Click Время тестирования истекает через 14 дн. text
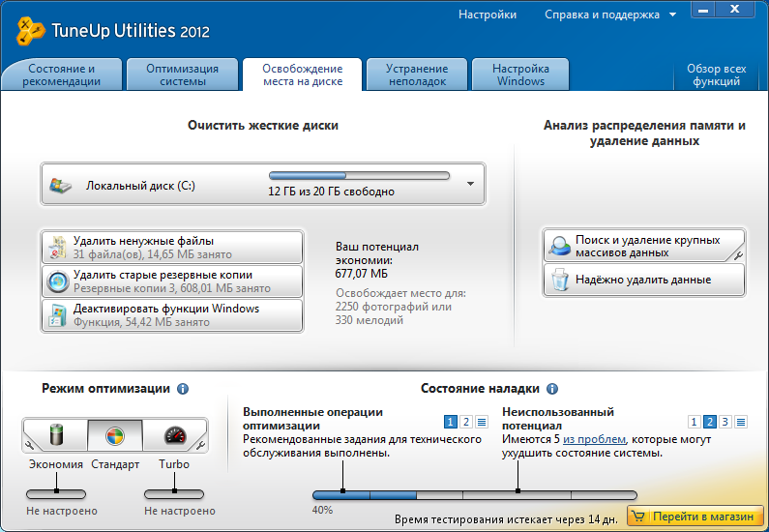Screen dimensions: 769x532 [x=506, y=519]
